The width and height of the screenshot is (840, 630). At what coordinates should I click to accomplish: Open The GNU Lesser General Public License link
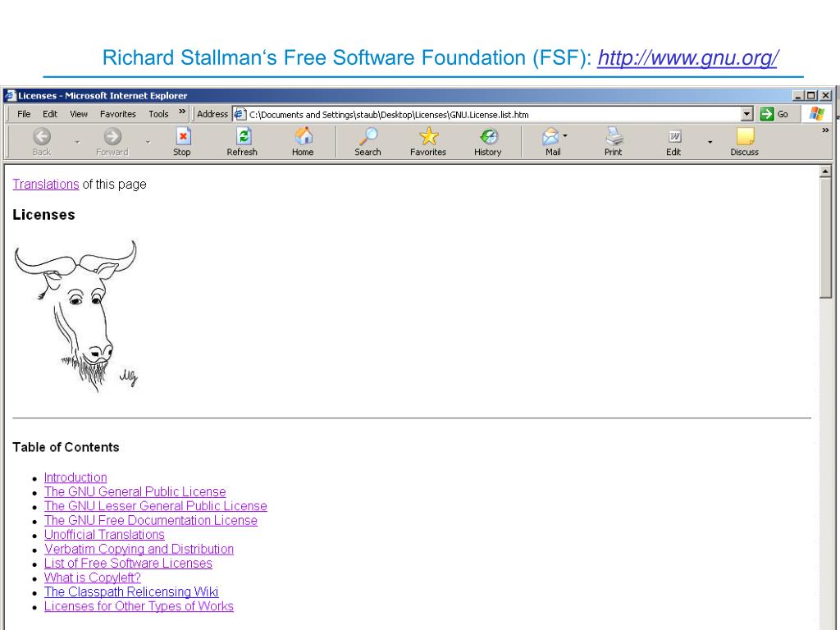click(155, 505)
